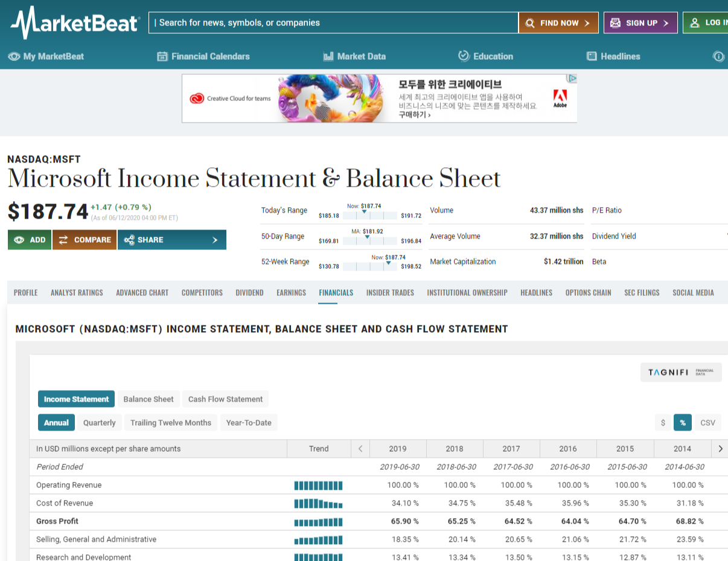
Task: Click the magnifier icon in Find Now
Action: click(530, 23)
